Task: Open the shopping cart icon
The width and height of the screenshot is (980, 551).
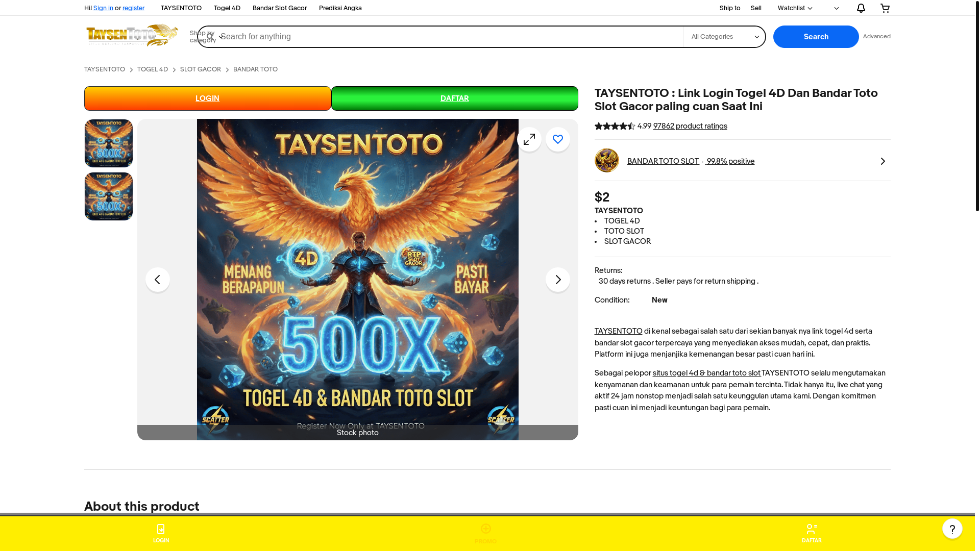Action: click(885, 8)
